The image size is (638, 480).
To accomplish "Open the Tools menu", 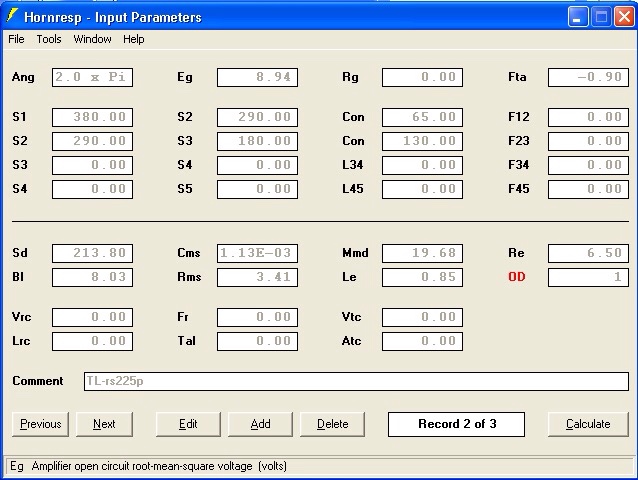I will pos(49,39).
